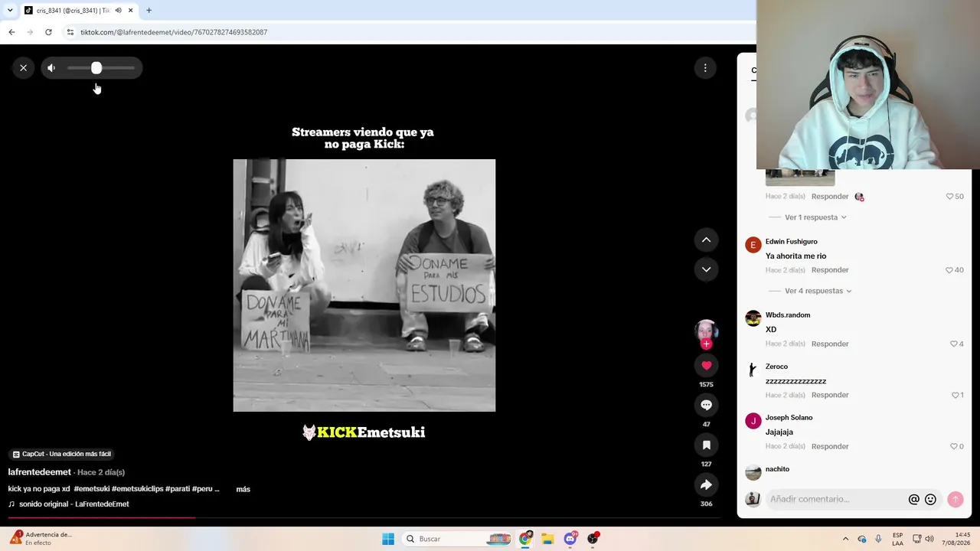The height and width of the screenshot is (551, 980).
Task: Expand the caption with 'más'
Action: [x=243, y=489]
